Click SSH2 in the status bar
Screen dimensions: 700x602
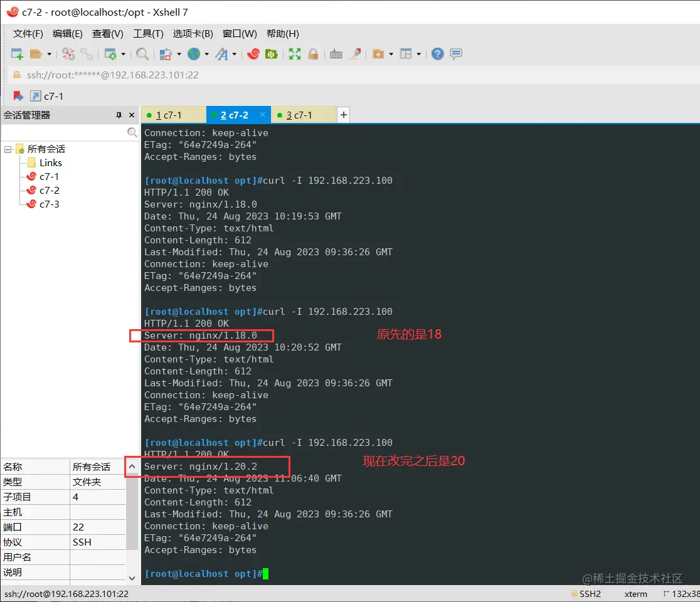(586, 594)
